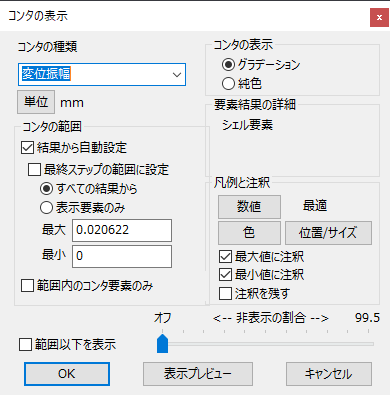
Task: Click the 最適 label next to 数値
Action: point(315,206)
